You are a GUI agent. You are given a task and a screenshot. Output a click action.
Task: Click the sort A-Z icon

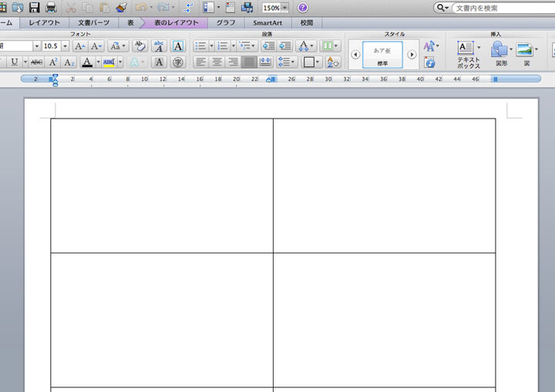tap(333, 62)
